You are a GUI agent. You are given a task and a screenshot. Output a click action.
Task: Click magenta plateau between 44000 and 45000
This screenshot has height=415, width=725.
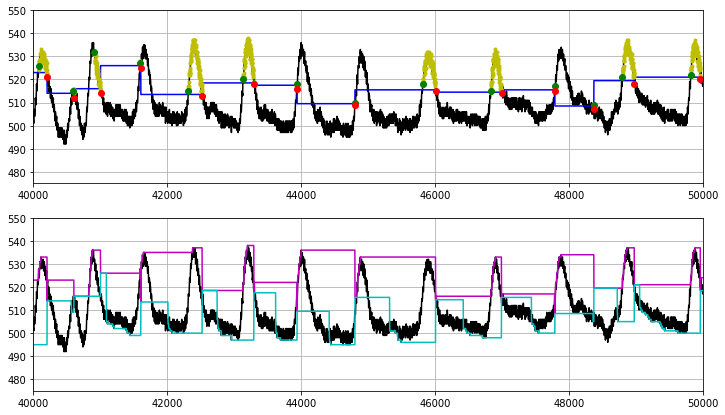coord(328,250)
